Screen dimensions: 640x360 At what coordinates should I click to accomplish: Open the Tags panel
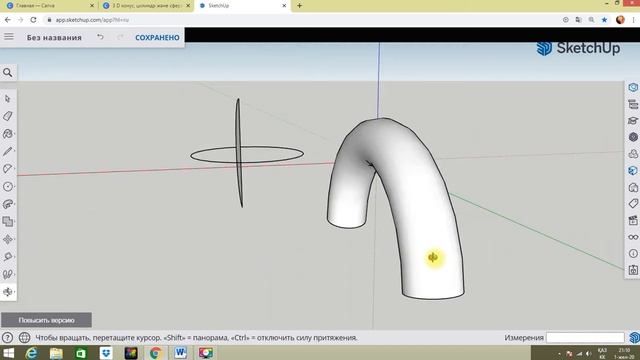point(633,204)
